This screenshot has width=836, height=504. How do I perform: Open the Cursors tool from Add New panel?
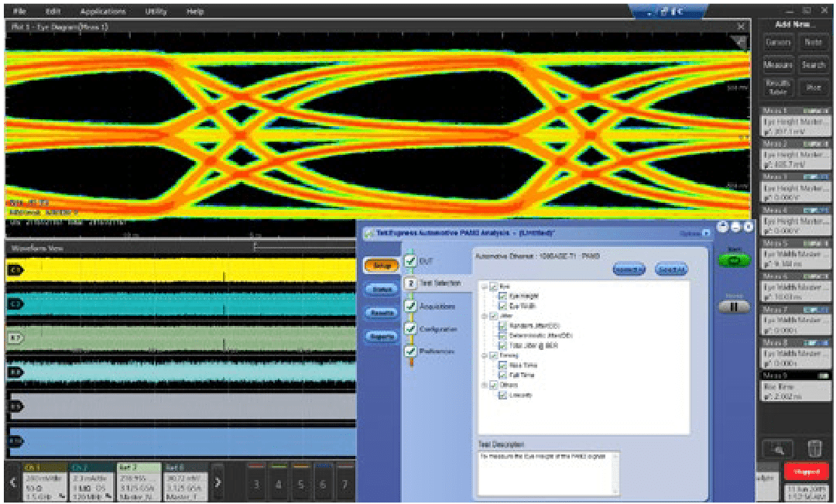pos(777,43)
